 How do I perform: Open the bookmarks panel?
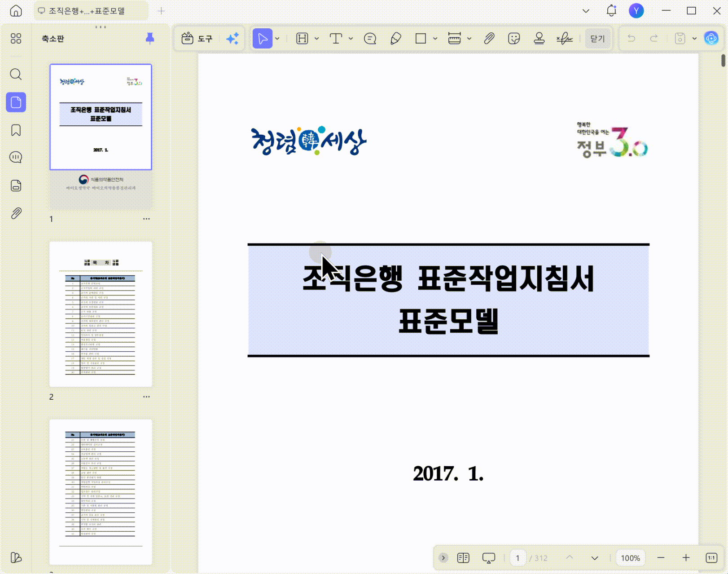point(16,130)
